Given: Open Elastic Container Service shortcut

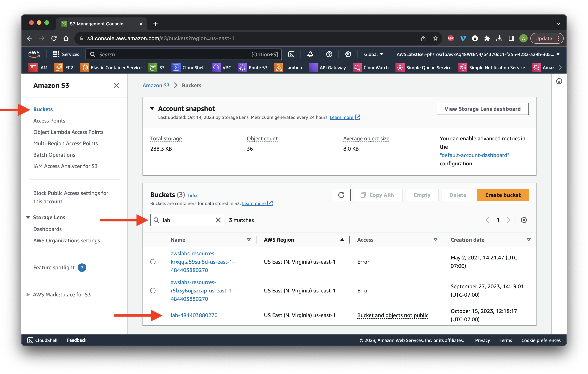Looking at the screenshot, I should tap(111, 68).
